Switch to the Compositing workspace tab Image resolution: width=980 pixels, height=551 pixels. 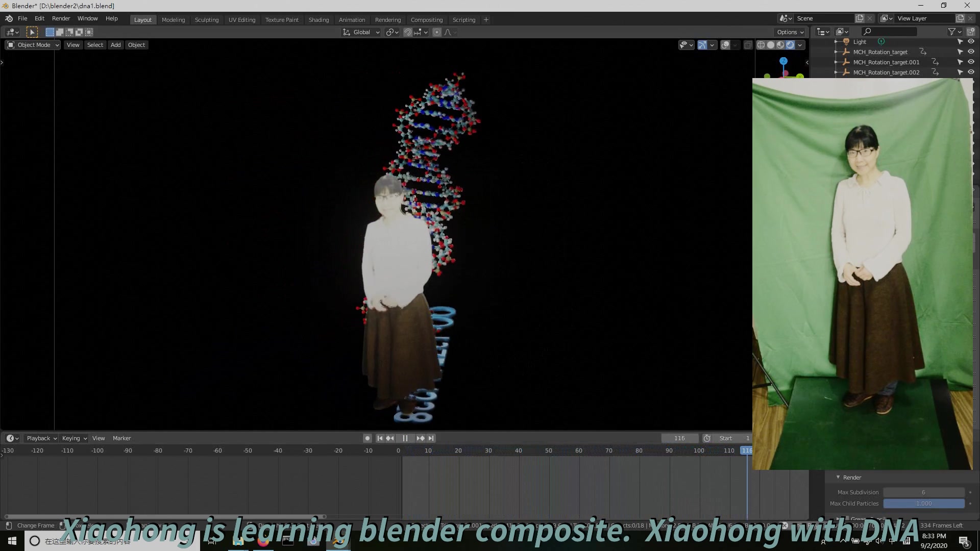click(427, 20)
